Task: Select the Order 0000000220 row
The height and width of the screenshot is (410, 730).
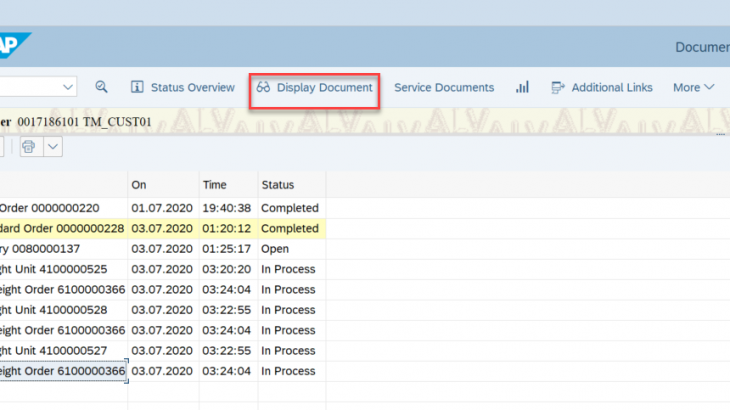Action: [x=162, y=208]
